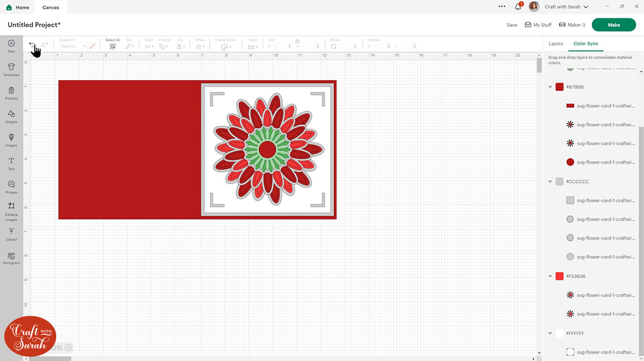Click the Select All icon
Image resolution: width=644 pixels, height=361 pixels.
pos(112,46)
